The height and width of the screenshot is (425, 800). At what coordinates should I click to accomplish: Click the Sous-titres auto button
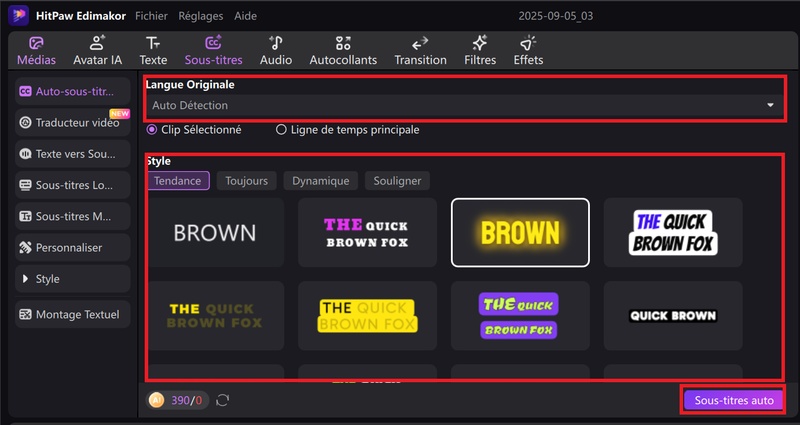(733, 400)
